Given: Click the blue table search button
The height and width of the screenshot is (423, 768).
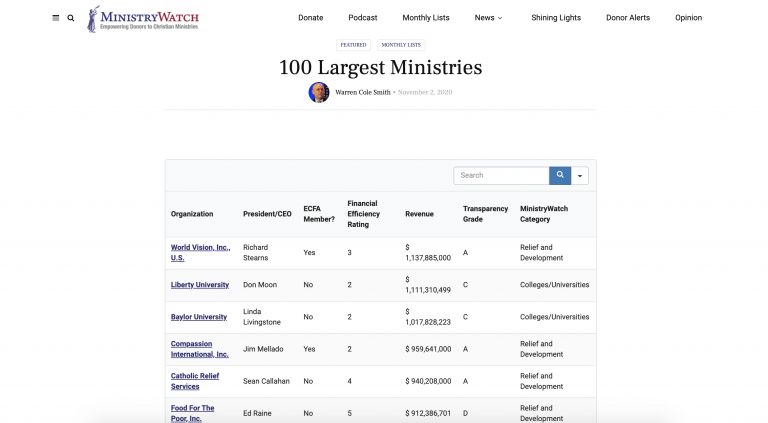Looking at the screenshot, I should [x=560, y=175].
